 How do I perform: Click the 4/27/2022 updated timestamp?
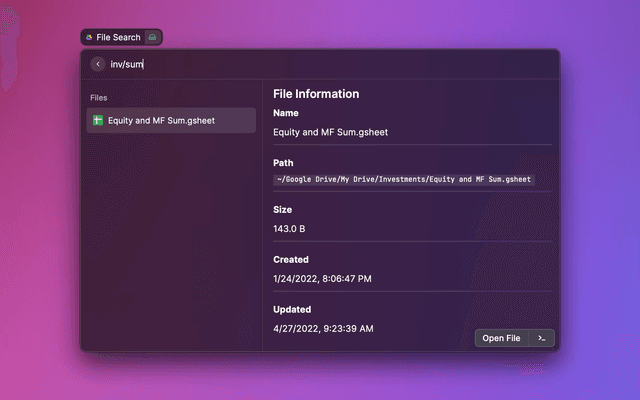323,328
